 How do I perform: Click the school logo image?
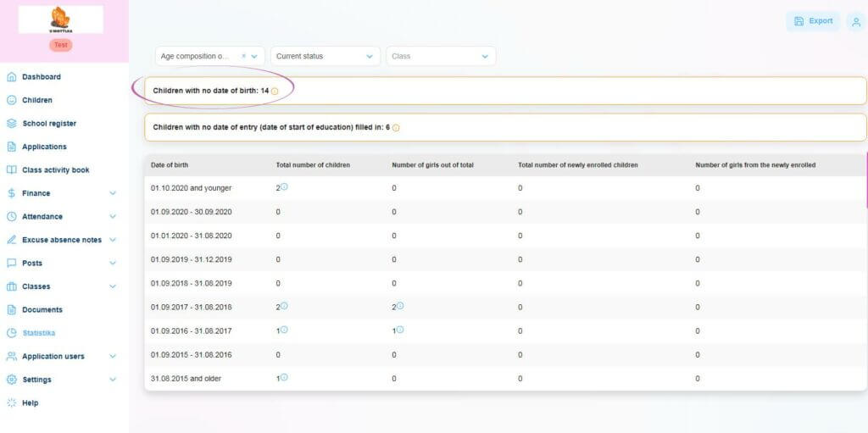pos(61,20)
